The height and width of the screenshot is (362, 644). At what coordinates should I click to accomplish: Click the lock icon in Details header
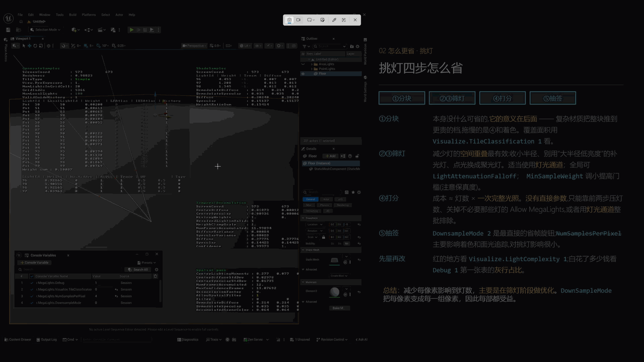pos(357,156)
